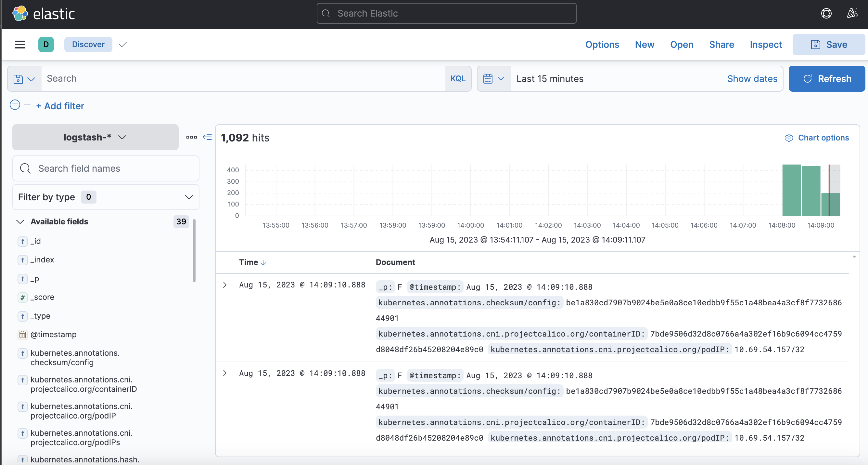Collapse the field sidebar arrow icon
Viewport: 868px width, 465px height.
(x=207, y=137)
